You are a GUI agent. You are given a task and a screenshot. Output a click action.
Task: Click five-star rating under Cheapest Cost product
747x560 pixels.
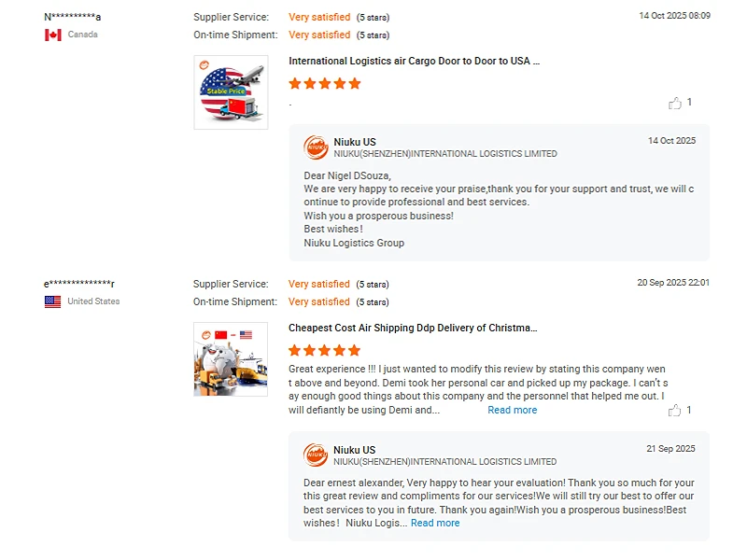pyautogui.click(x=324, y=351)
